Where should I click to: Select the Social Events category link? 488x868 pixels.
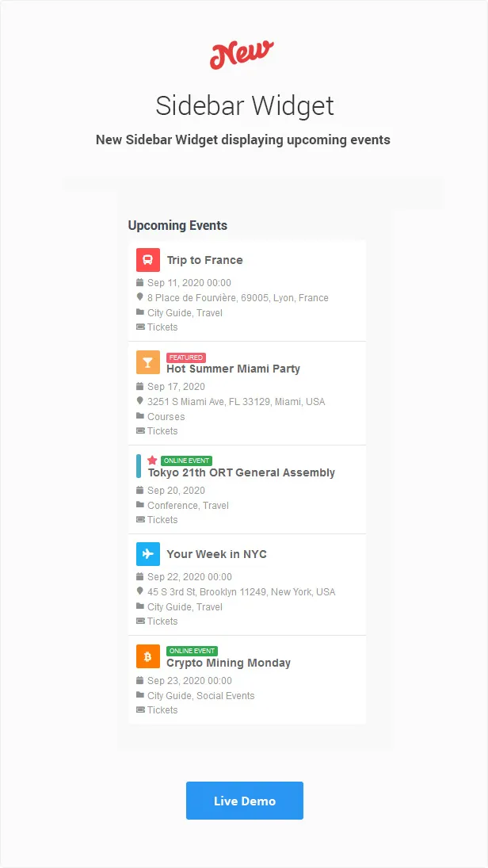225,695
